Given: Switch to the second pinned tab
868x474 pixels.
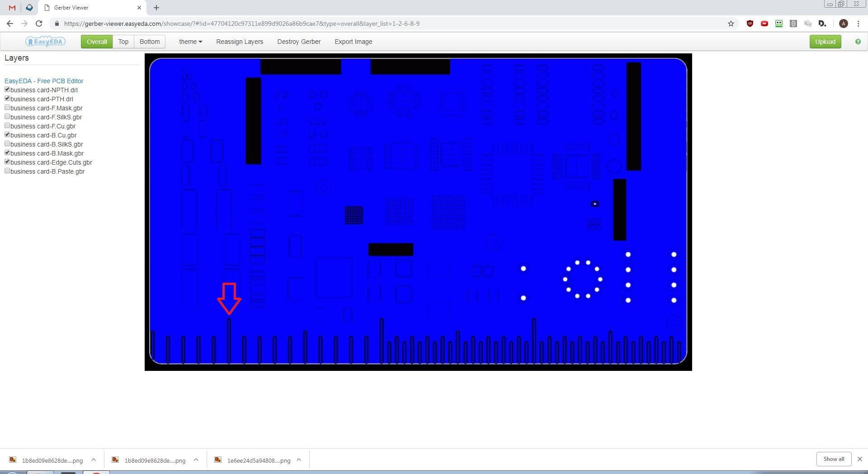Looking at the screenshot, I should 29,8.
